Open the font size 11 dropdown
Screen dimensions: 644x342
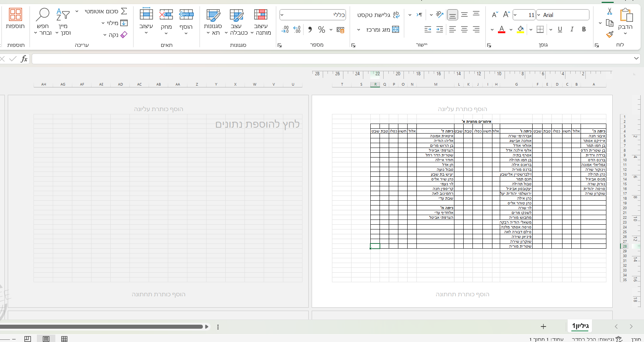[515, 15]
